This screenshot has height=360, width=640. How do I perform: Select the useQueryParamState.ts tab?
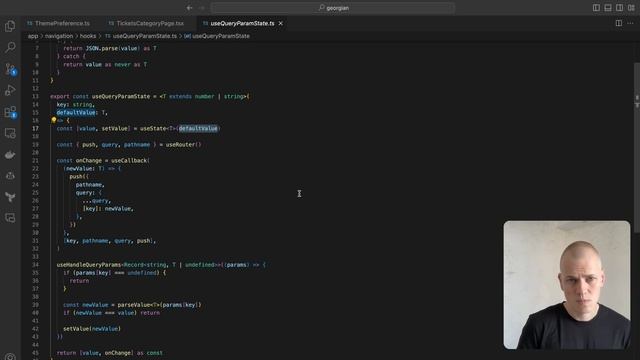(242, 23)
